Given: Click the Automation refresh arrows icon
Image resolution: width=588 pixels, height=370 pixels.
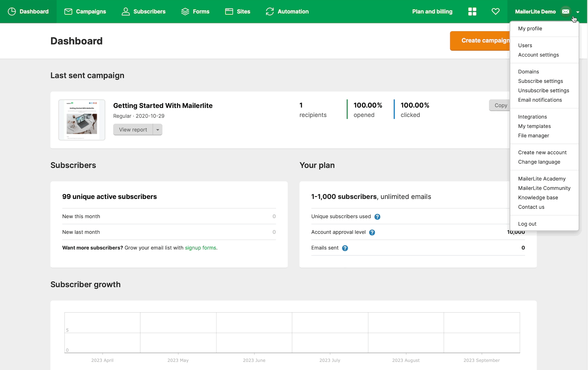Looking at the screenshot, I should [270, 12].
